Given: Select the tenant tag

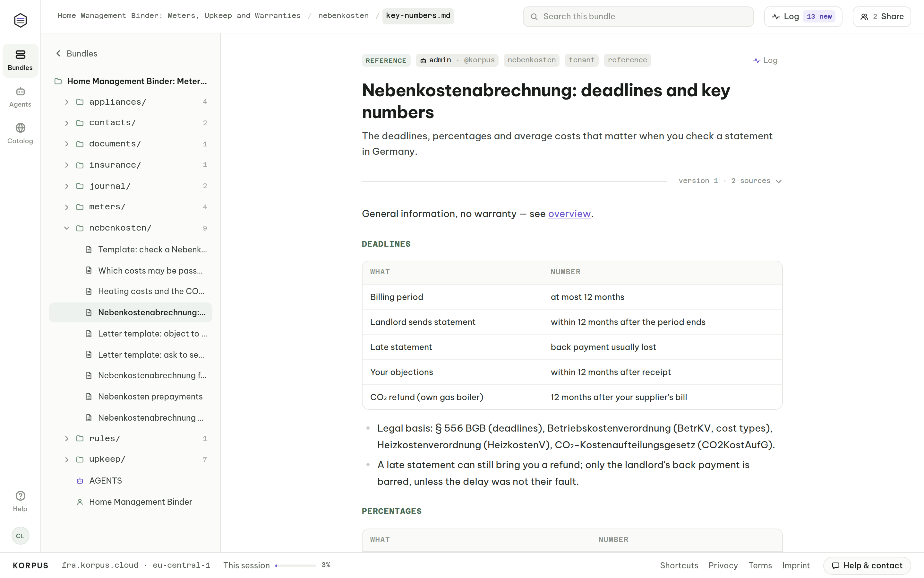Looking at the screenshot, I should (581, 60).
